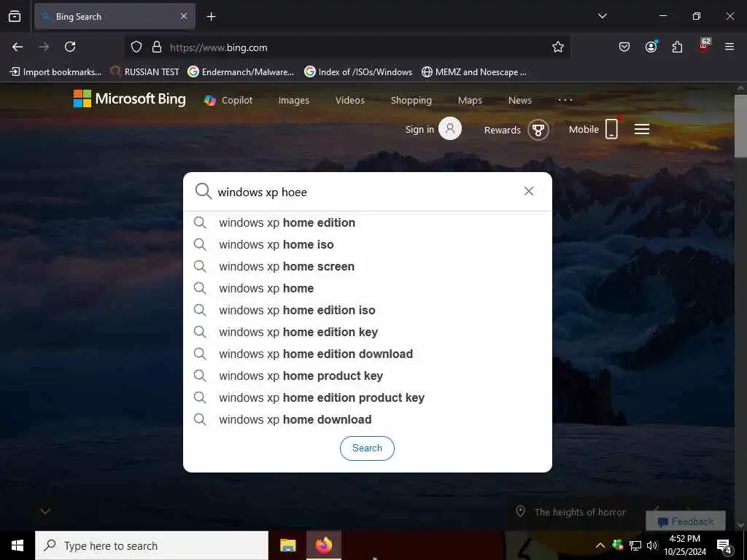Image resolution: width=747 pixels, height=560 pixels.
Task: Open The heights of horror image info
Action: point(571,512)
